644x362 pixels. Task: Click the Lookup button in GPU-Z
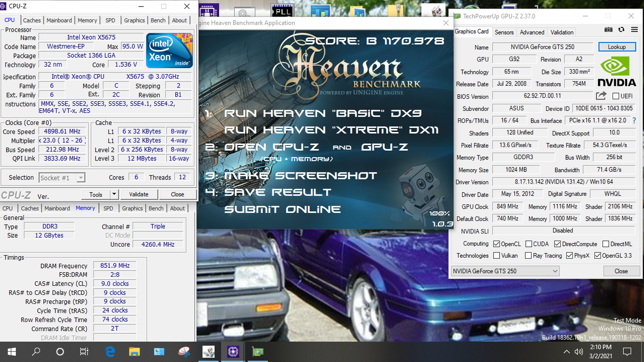pos(617,47)
